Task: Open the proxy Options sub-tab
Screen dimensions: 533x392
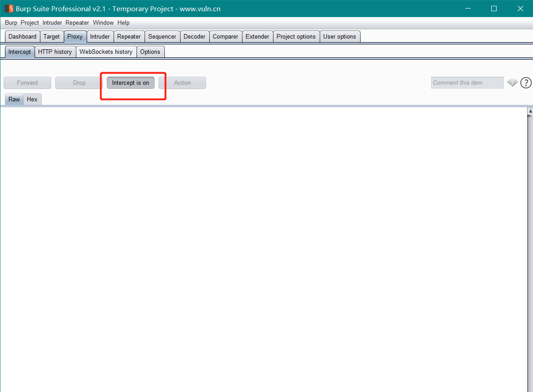Action: coord(150,52)
